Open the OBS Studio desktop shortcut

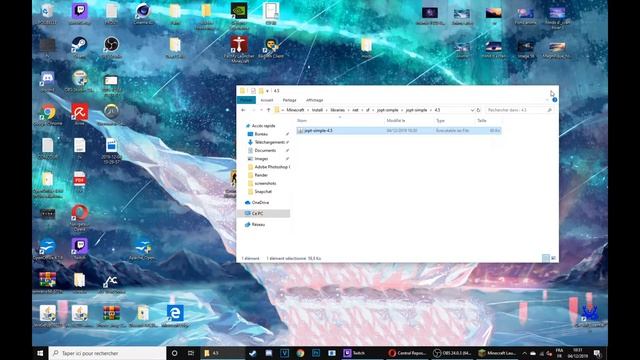111,47
